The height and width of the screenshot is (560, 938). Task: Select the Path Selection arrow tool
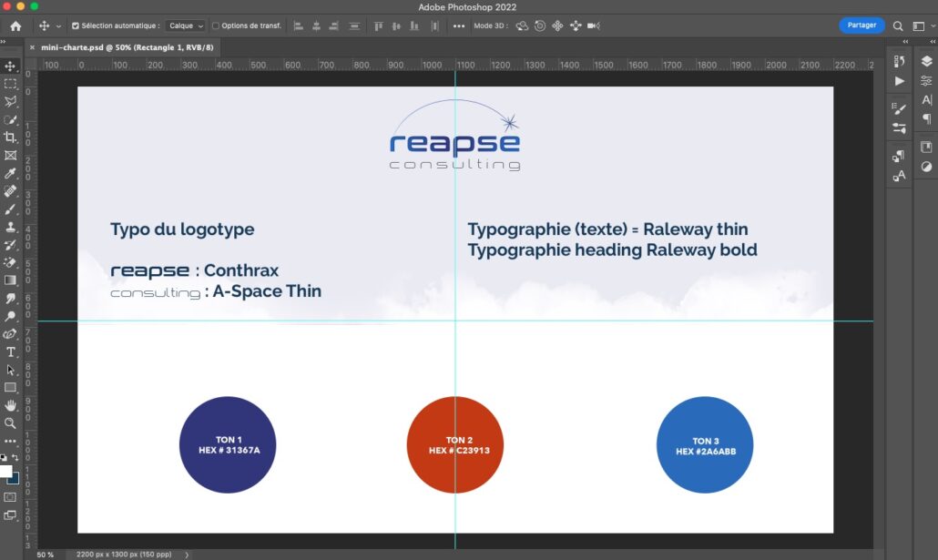point(10,370)
